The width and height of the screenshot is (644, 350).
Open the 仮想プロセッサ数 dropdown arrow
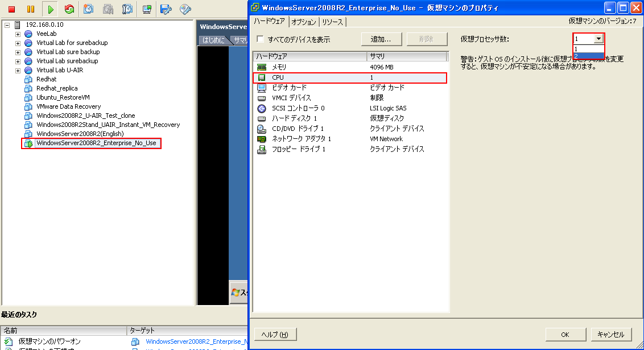pos(599,39)
